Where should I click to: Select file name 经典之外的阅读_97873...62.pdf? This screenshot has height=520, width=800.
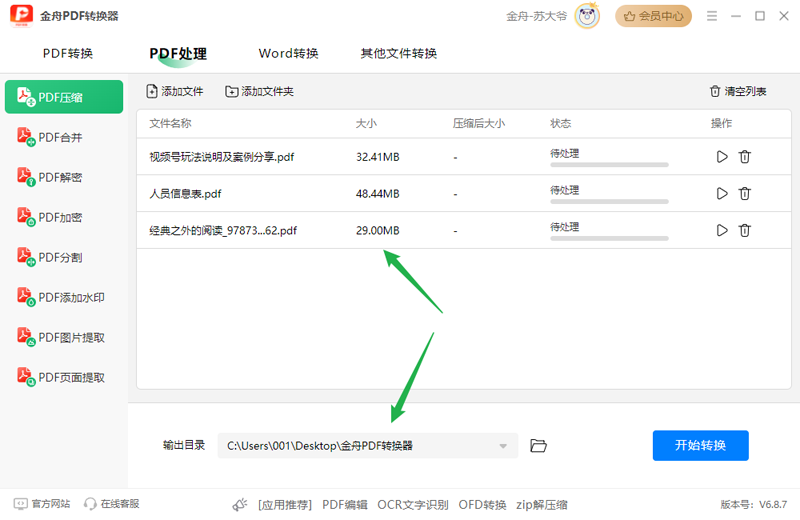(223, 231)
